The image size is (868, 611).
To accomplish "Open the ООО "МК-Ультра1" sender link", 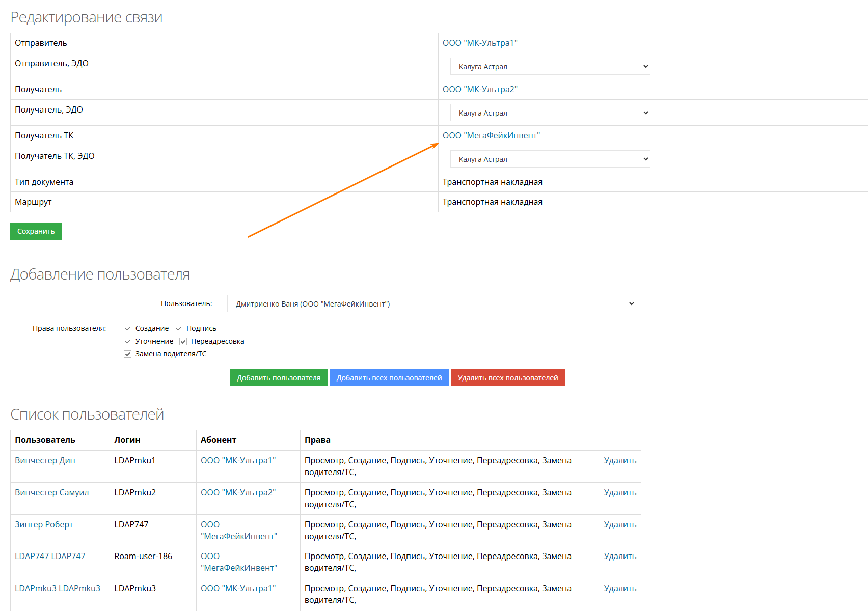I will point(480,43).
